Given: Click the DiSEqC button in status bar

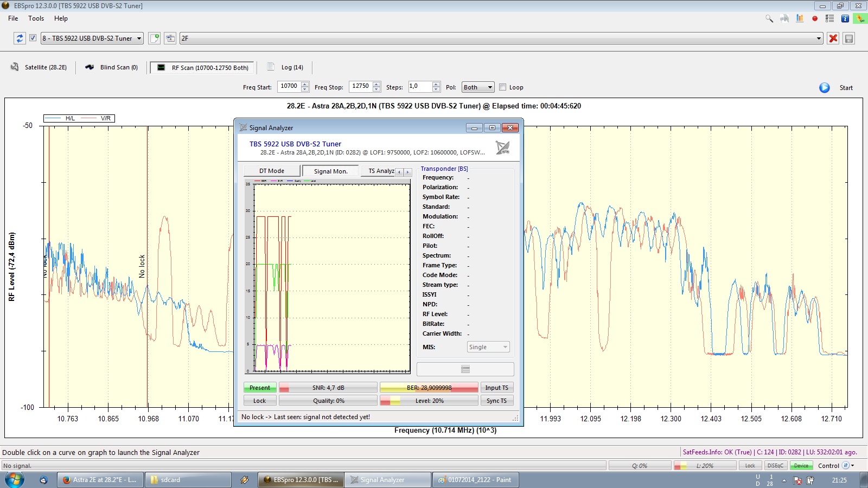Looking at the screenshot, I should click(776, 466).
